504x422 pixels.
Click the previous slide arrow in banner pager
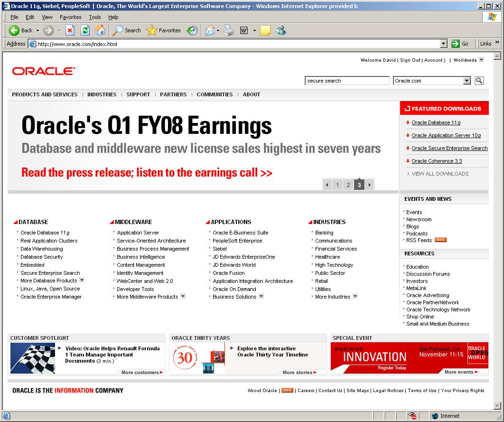pos(327,185)
